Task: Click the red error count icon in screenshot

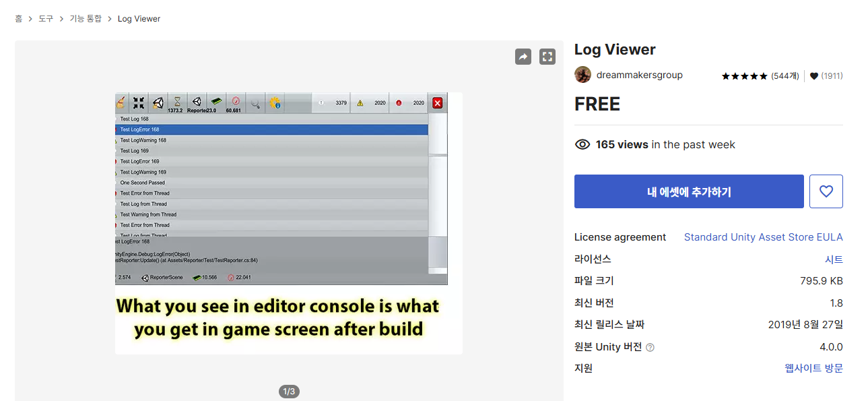Action: (399, 103)
